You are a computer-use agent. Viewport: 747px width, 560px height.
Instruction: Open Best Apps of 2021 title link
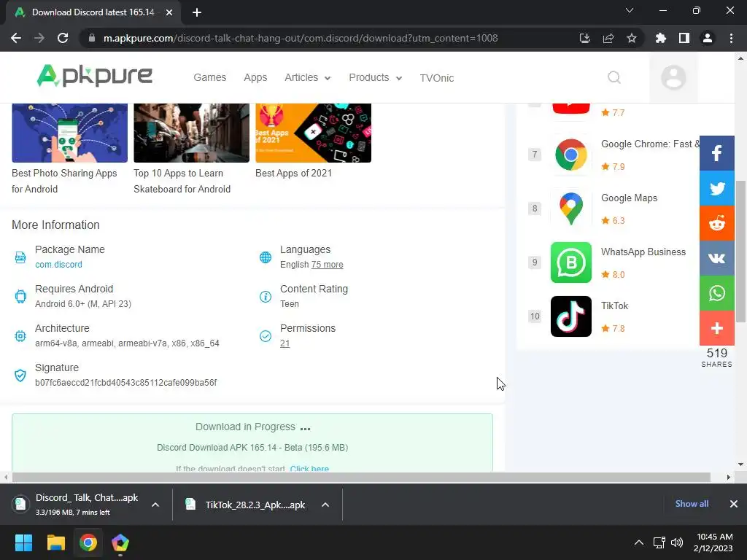[x=293, y=174]
